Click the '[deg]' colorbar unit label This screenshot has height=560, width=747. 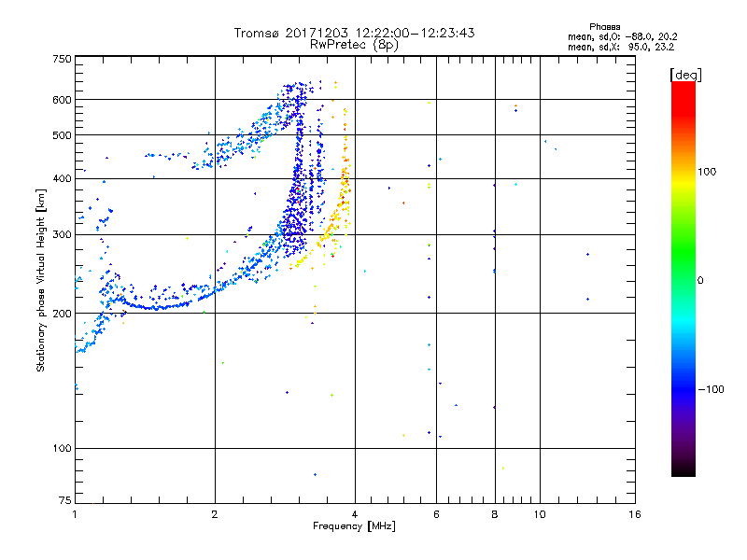pyautogui.click(x=685, y=75)
